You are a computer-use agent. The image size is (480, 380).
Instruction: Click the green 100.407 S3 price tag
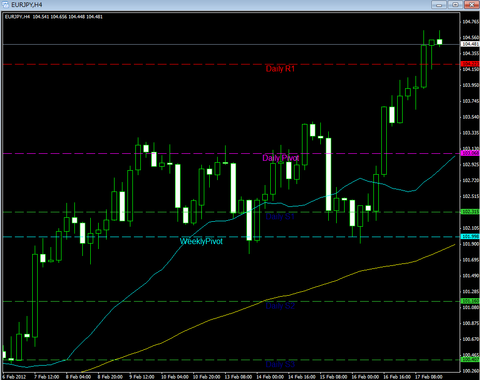pyautogui.click(x=470, y=360)
